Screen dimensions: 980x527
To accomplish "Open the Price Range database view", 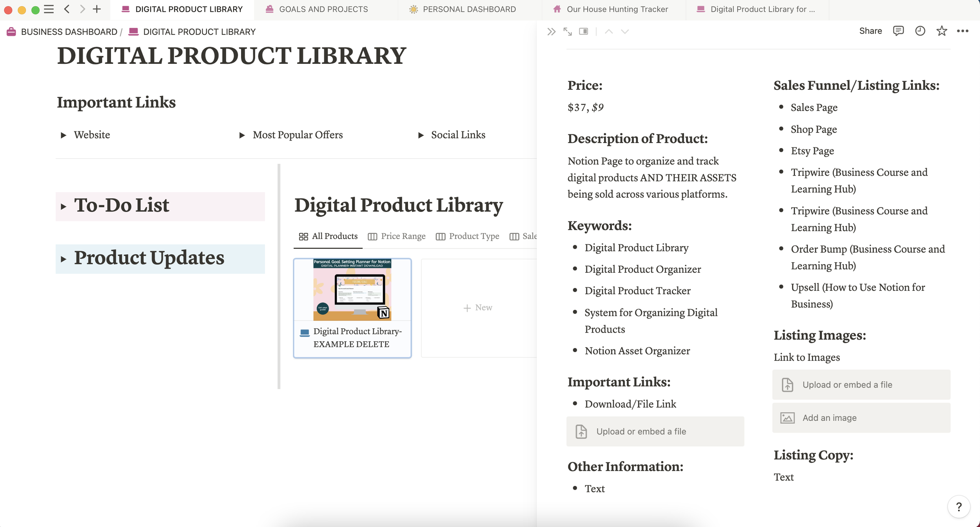I will click(403, 236).
